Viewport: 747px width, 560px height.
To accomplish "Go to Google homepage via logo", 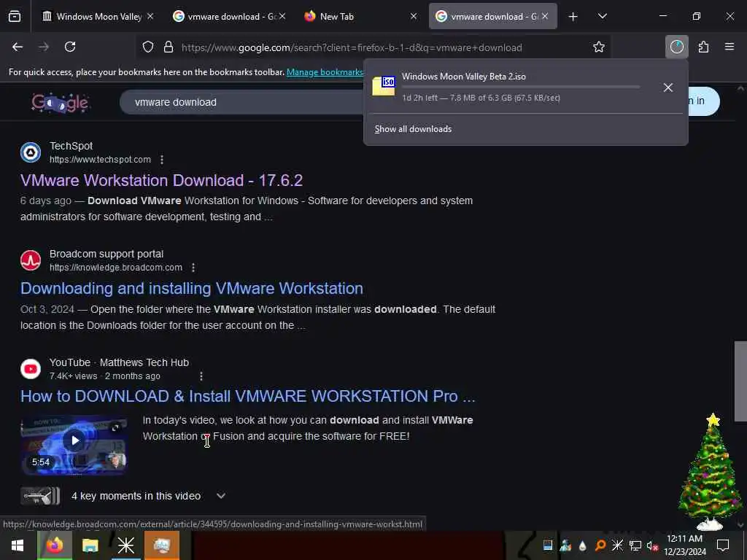I will 60,102.
